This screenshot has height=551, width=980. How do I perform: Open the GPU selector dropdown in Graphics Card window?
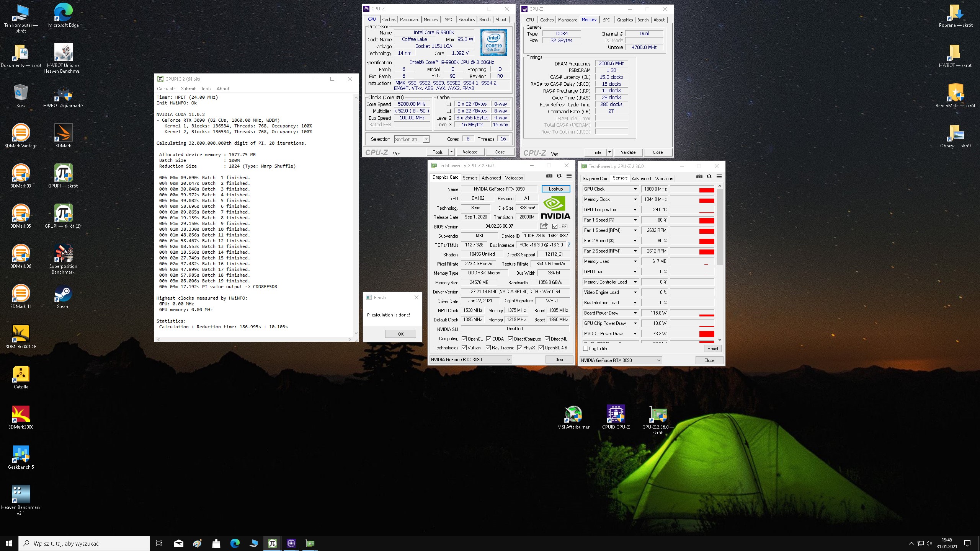(x=470, y=359)
